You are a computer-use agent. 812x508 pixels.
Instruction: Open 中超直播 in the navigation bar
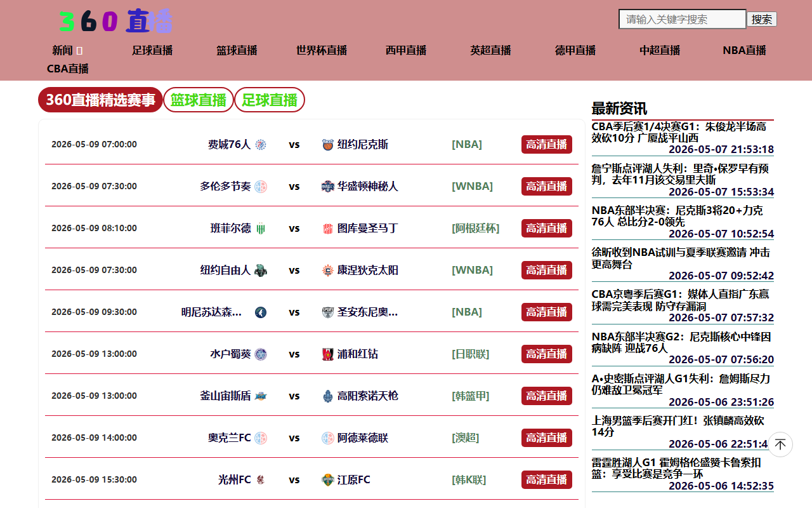[x=660, y=50]
